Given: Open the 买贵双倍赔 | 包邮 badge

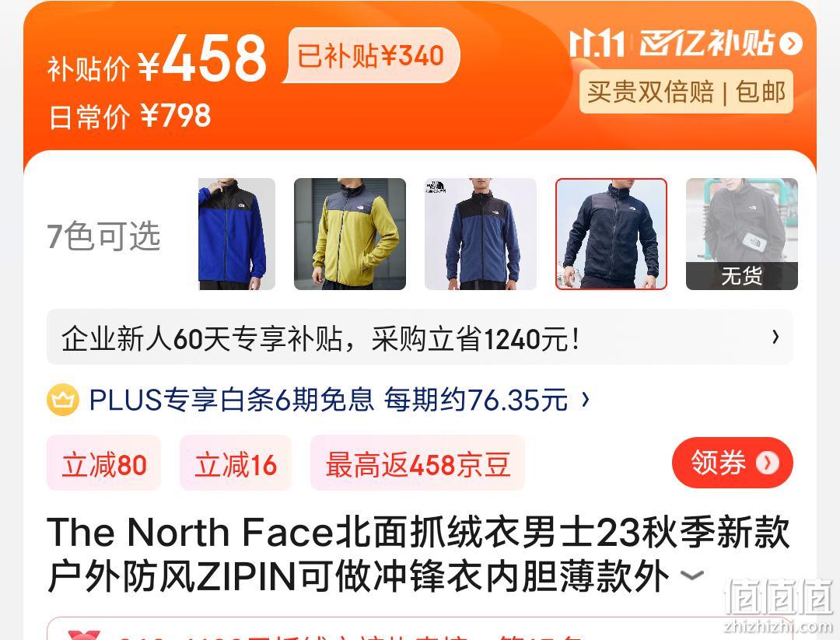Looking at the screenshot, I should click(686, 92).
